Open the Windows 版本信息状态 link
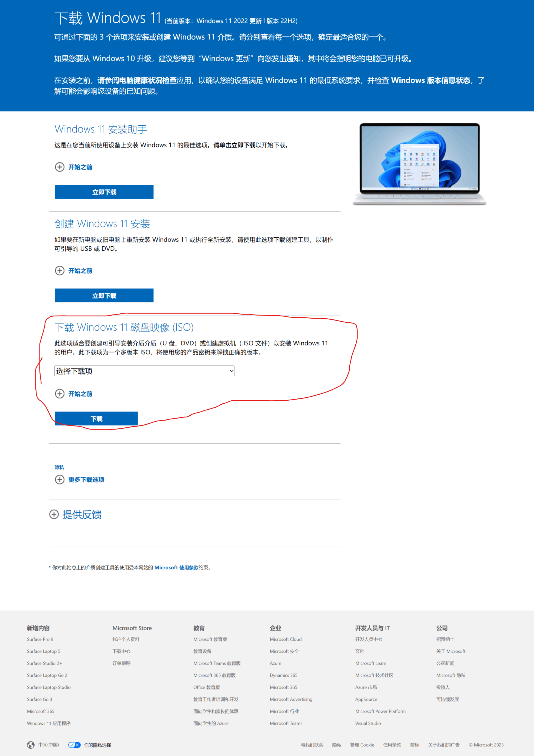This screenshot has width=534, height=756. pos(430,80)
